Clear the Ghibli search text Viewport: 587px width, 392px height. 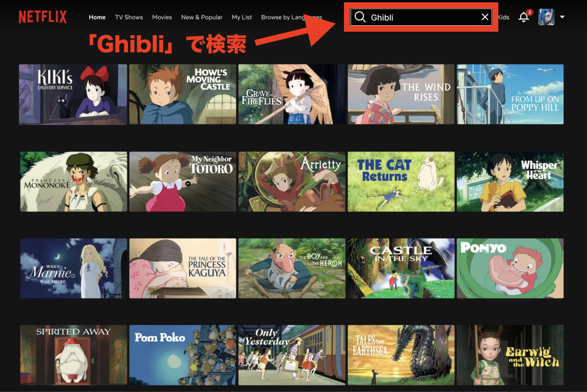(x=485, y=17)
